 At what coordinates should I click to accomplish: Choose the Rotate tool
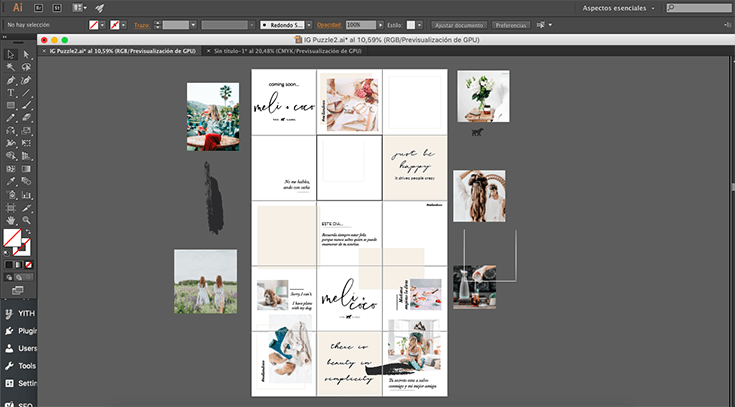pos(10,130)
